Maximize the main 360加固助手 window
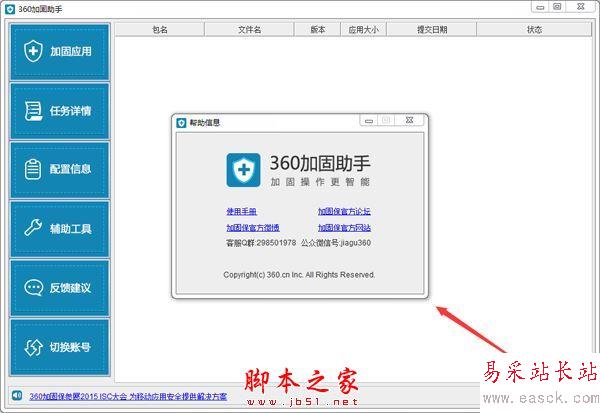 [557, 7]
